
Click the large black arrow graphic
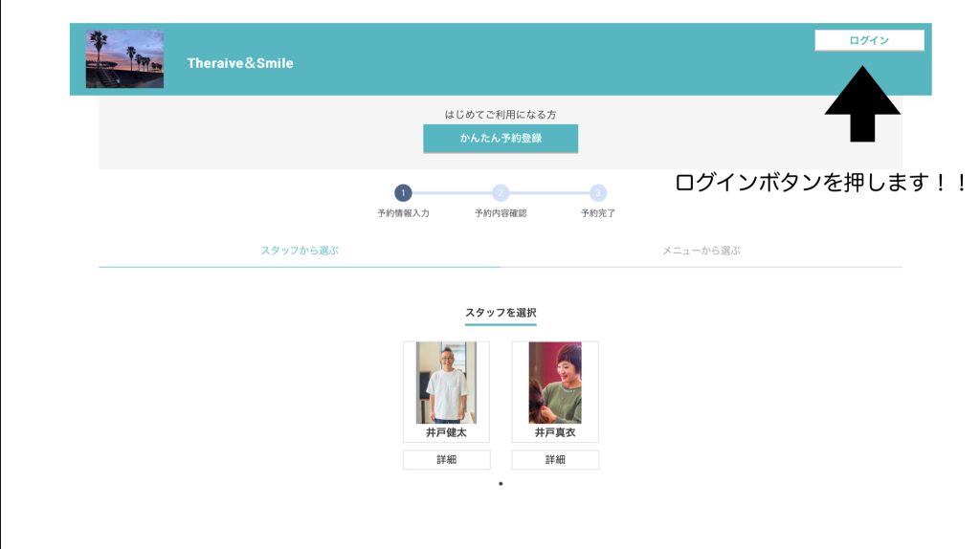[862, 103]
